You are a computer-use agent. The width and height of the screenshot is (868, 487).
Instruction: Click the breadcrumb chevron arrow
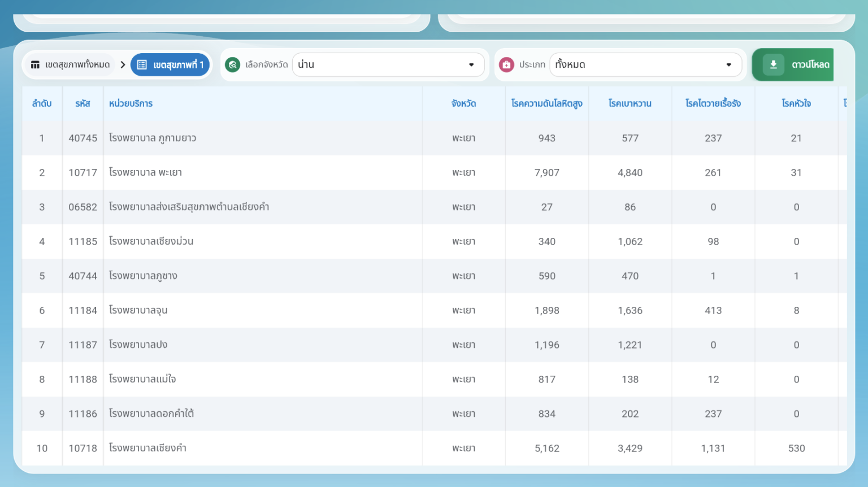click(123, 65)
